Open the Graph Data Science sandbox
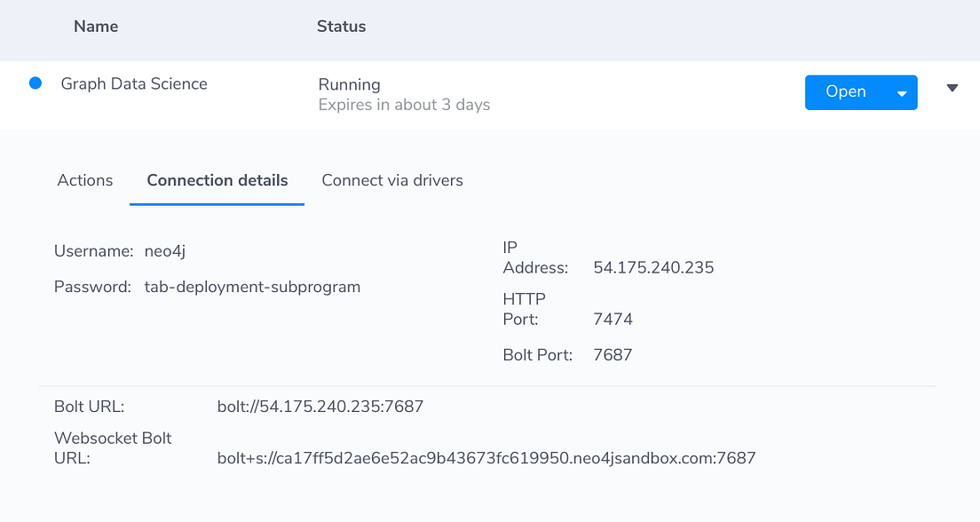Viewport: 980px width, 522px height. (846, 92)
